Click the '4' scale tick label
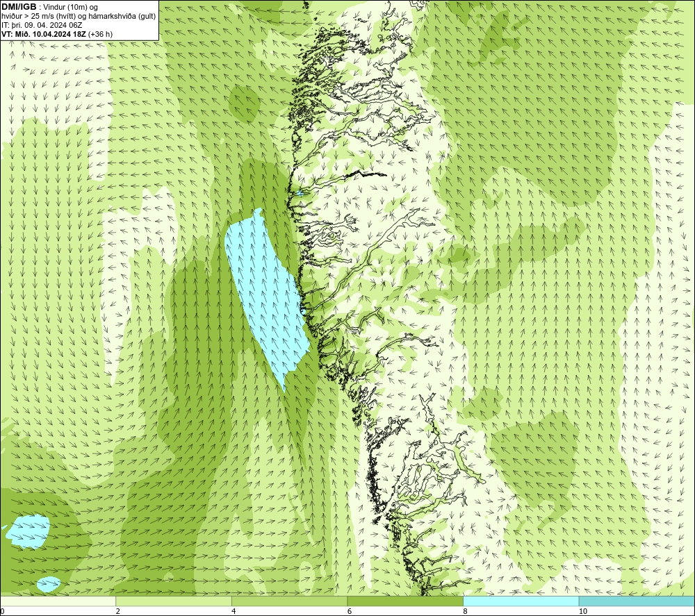The image size is (695, 616). (234, 611)
